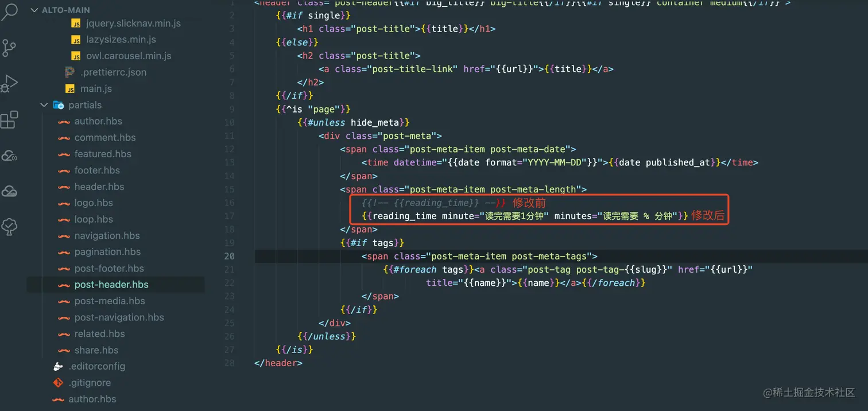The height and width of the screenshot is (411, 868).
Task: Click the commented "{{reading_time}}" text on line 16
Action: (436, 203)
